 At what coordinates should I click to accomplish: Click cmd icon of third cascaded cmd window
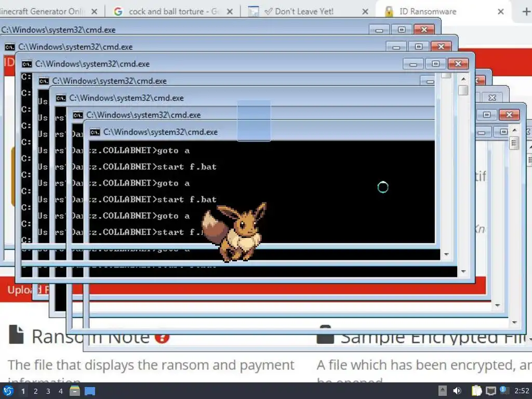pos(27,64)
